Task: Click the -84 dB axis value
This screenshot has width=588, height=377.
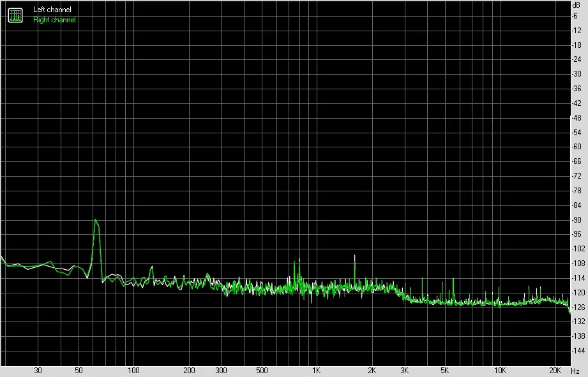Action: pos(577,205)
